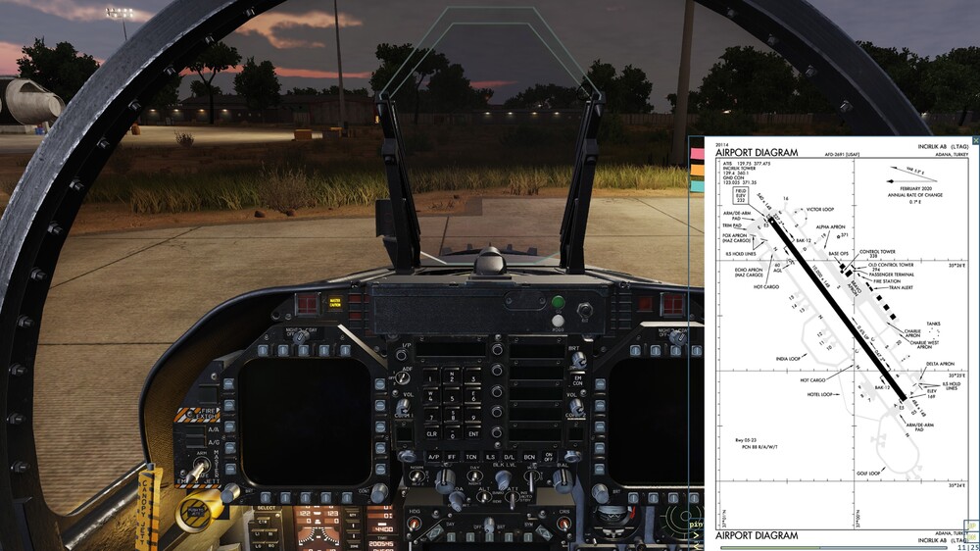Viewport: 980px width, 551px height.
Task: Turn the left DDI OFF/NIGHT/DAY knob
Action: point(301,336)
